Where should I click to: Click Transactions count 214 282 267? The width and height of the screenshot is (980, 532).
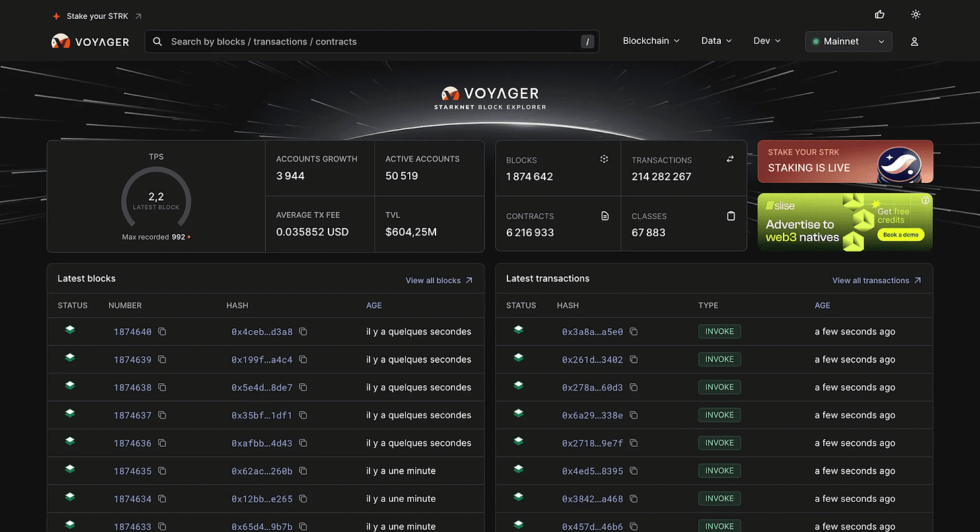click(x=662, y=177)
